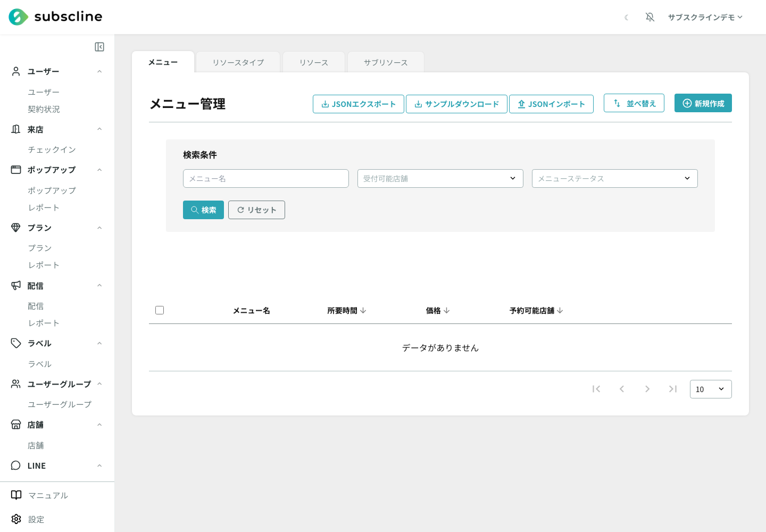Click the JSONエクスポート button
The height and width of the screenshot is (532, 766).
pos(359,104)
